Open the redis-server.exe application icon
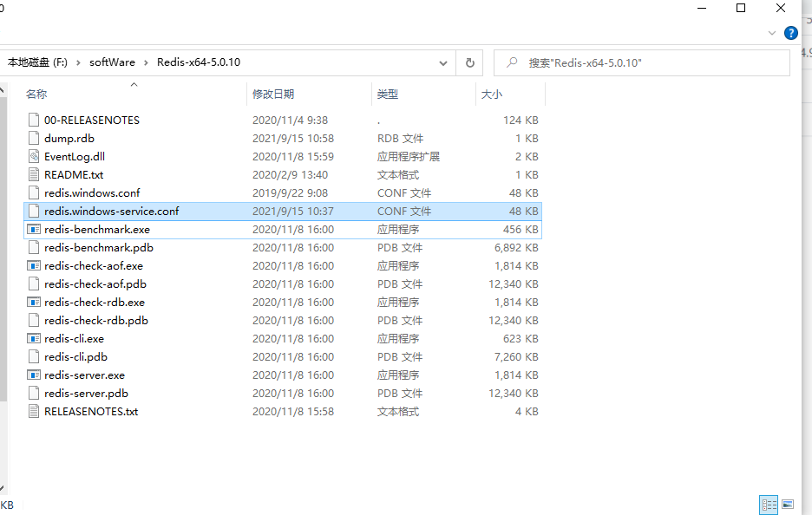 point(33,375)
